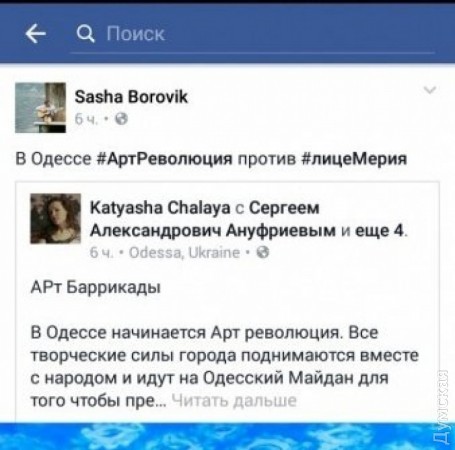Open the АРт Баррикады shared post text

pyautogui.click(x=96, y=287)
